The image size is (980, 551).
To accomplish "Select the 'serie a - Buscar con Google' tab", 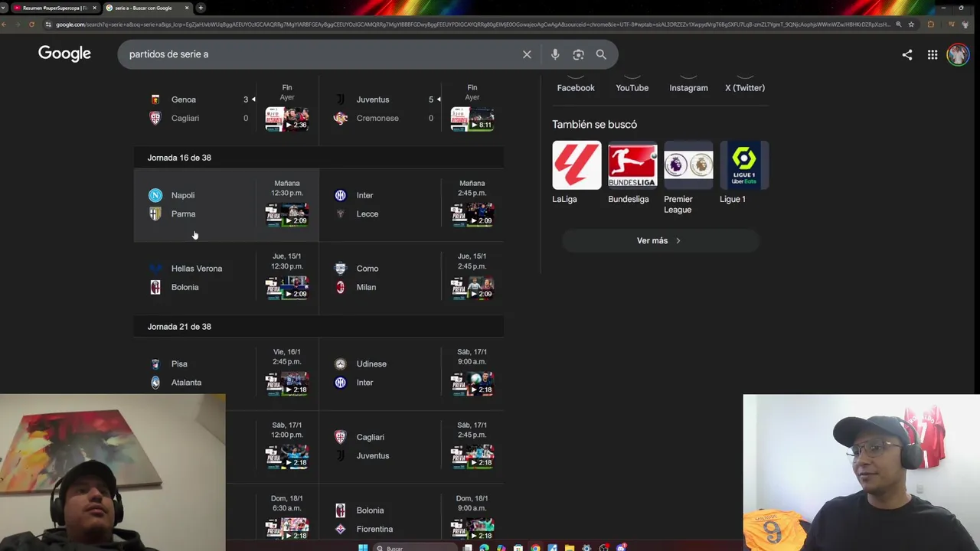I will (x=147, y=8).
